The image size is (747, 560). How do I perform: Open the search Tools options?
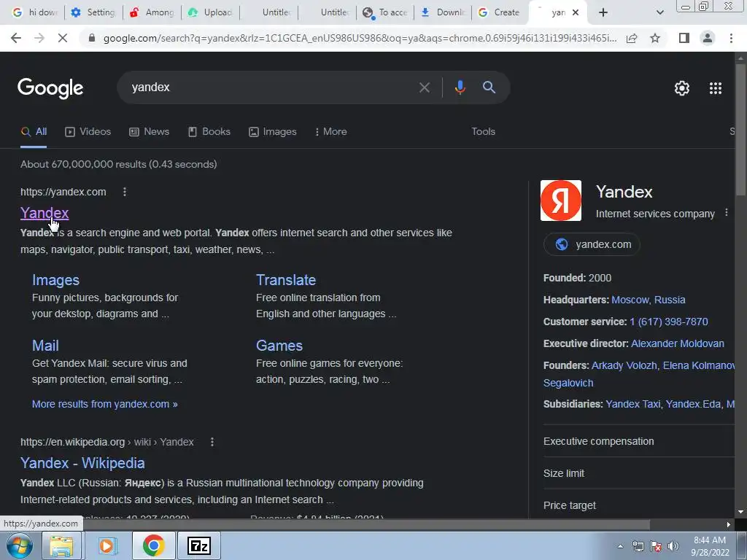tap(483, 132)
